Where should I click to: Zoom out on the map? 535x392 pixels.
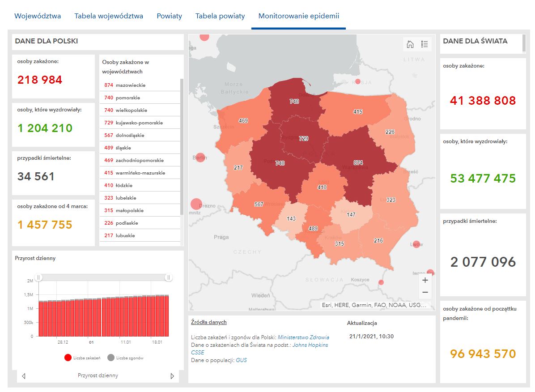coord(425,292)
